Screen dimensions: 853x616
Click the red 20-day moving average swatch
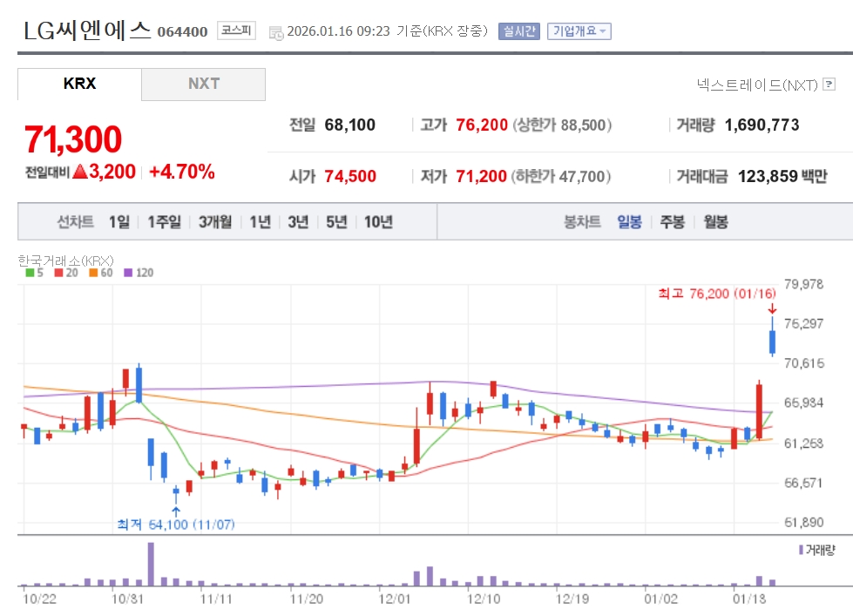[x=58, y=273]
